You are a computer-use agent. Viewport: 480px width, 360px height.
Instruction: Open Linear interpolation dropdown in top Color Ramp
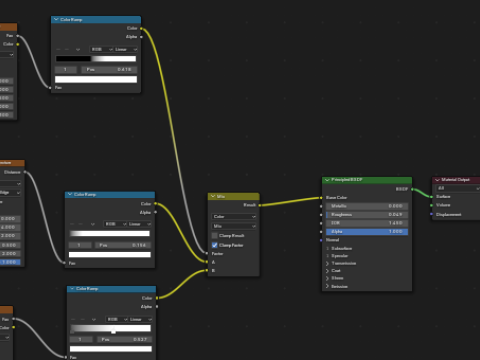pos(126,49)
